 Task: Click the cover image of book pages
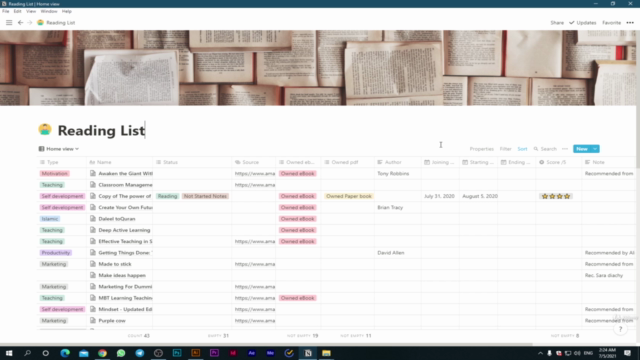[318, 68]
